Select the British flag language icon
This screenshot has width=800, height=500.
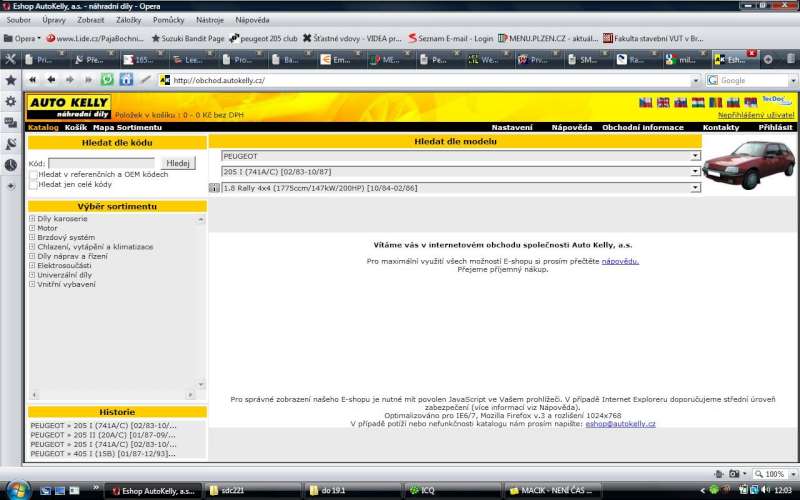663,102
